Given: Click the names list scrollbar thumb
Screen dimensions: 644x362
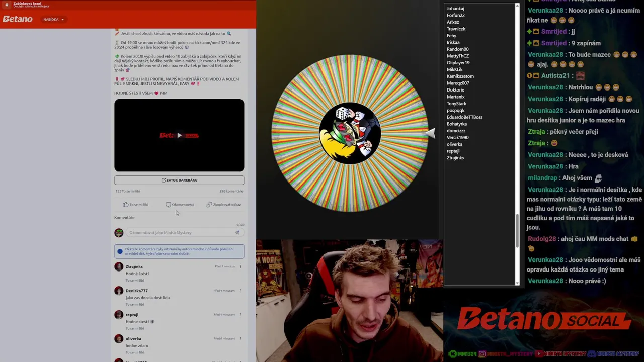Looking at the screenshot, I should point(517,231).
